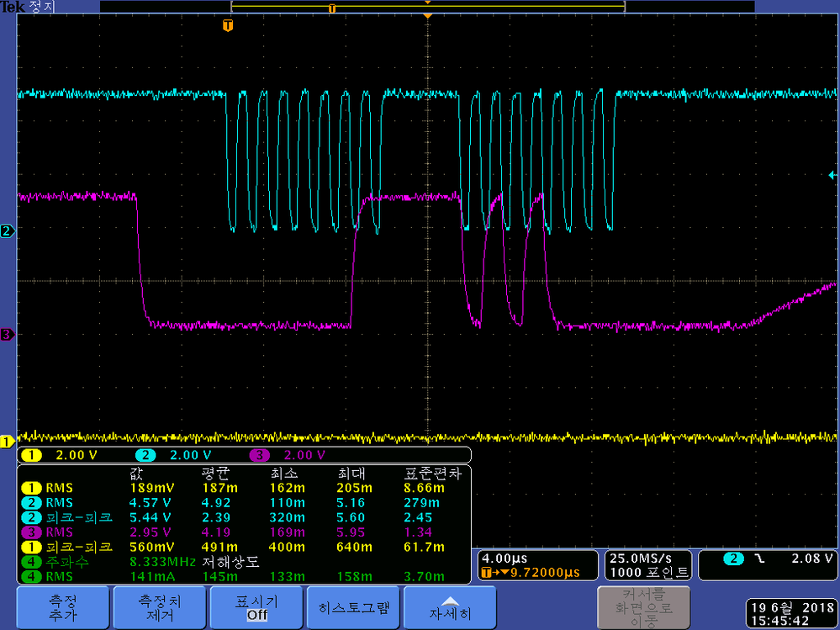Select the channel 3 badge showing 2.00 V
This screenshot has width=840, height=630.
[287, 455]
